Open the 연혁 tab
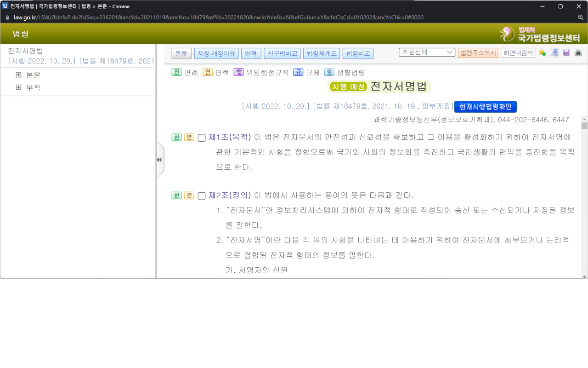Screen dimensions: 588x368 [251, 53]
